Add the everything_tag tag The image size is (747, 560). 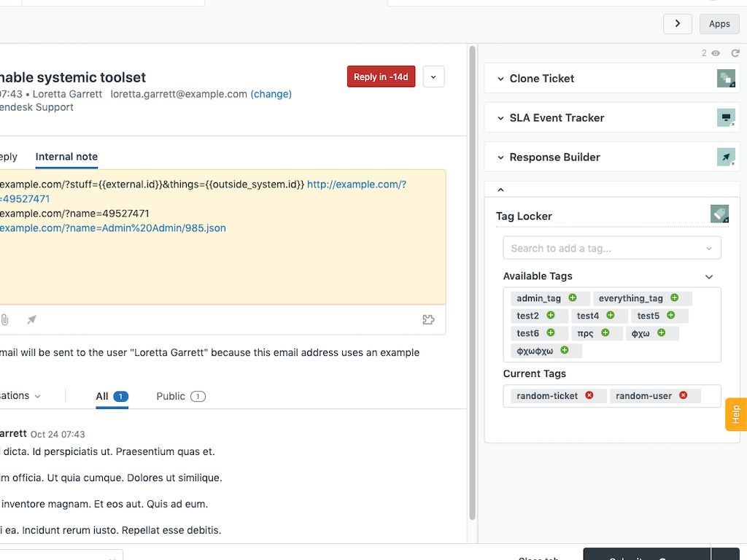tap(675, 297)
